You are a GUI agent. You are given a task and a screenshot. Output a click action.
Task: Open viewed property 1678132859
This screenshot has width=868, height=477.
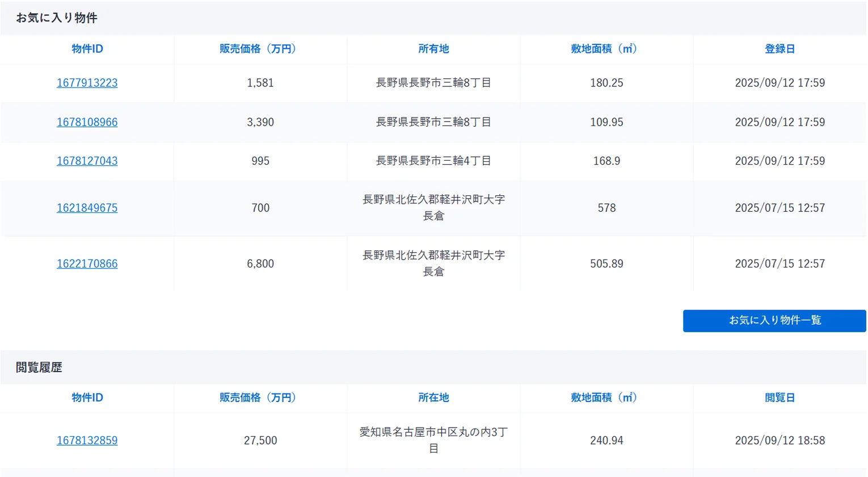click(x=87, y=441)
